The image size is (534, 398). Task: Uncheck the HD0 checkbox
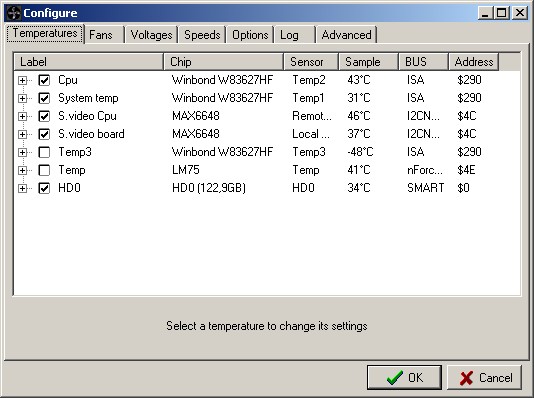(44, 188)
